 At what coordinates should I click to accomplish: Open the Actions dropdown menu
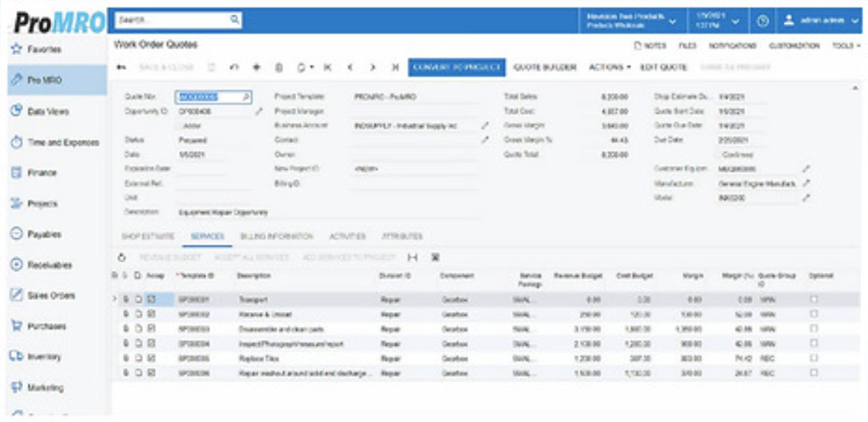tap(609, 67)
